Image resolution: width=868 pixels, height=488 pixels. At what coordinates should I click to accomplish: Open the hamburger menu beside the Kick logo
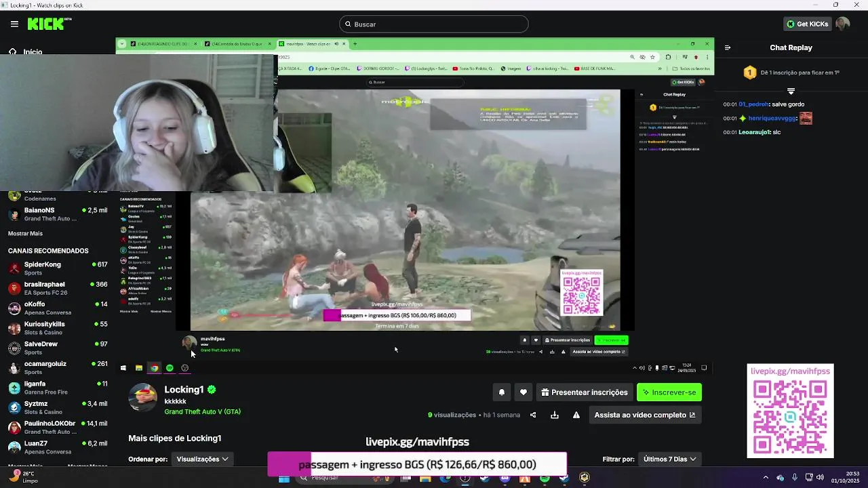(x=14, y=24)
